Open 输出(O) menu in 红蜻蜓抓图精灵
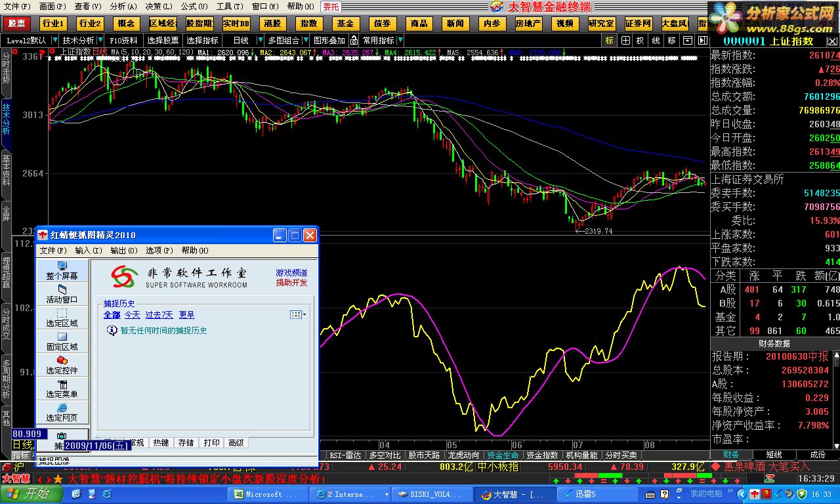The height and width of the screenshot is (504, 840). [124, 250]
